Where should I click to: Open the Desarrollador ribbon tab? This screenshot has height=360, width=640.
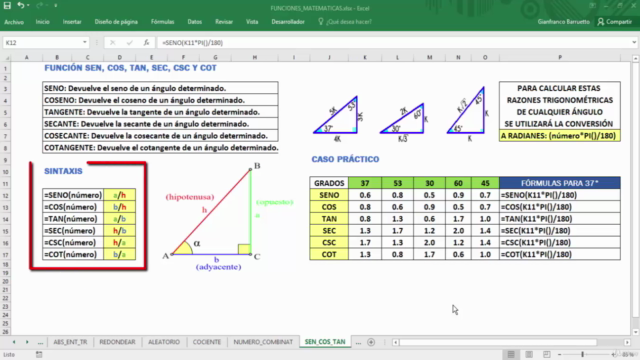click(x=288, y=22)
